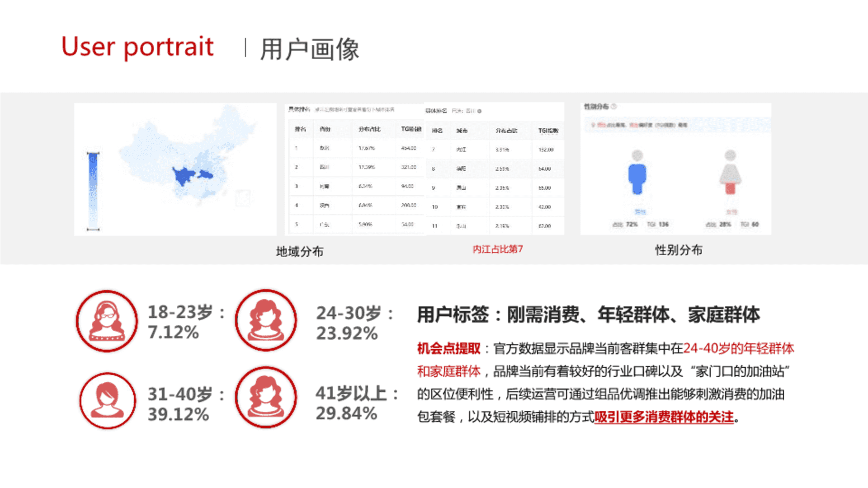Click rank 11 row in the city table
This screenshot has width=868, height=488.
pyautogui.click(x=495, y=226)
